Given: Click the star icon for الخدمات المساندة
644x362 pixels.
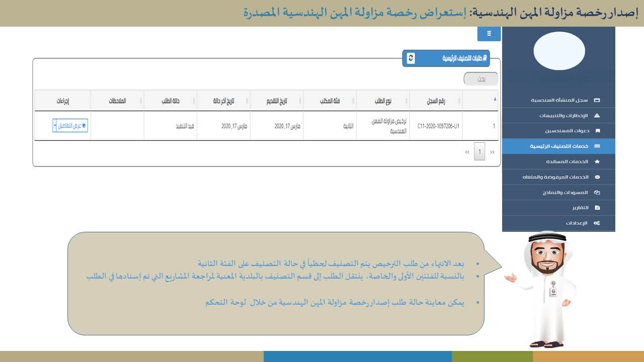Looking at the screenshot, I should pos(597,162).
